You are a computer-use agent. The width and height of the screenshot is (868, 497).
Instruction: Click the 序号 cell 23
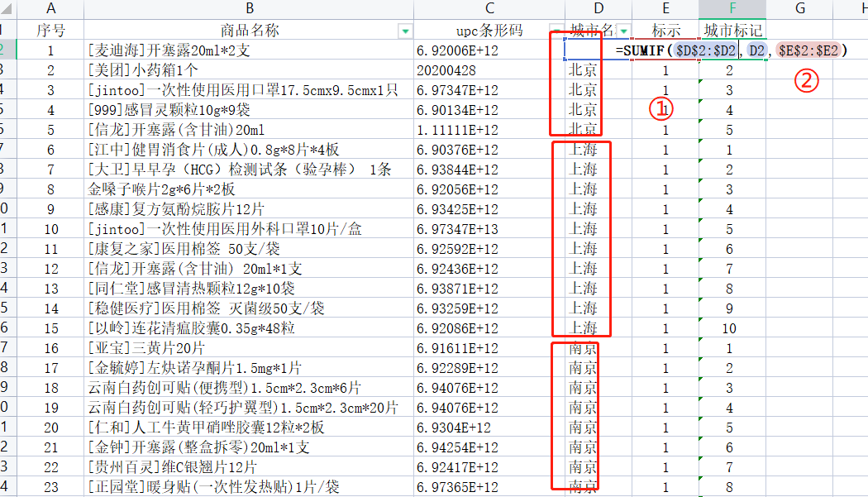51,488
